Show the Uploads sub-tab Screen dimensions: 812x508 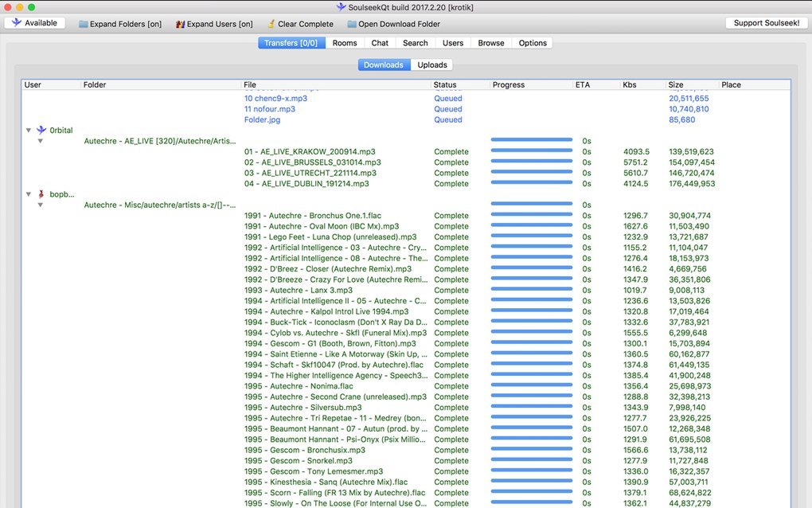[432, 64]
